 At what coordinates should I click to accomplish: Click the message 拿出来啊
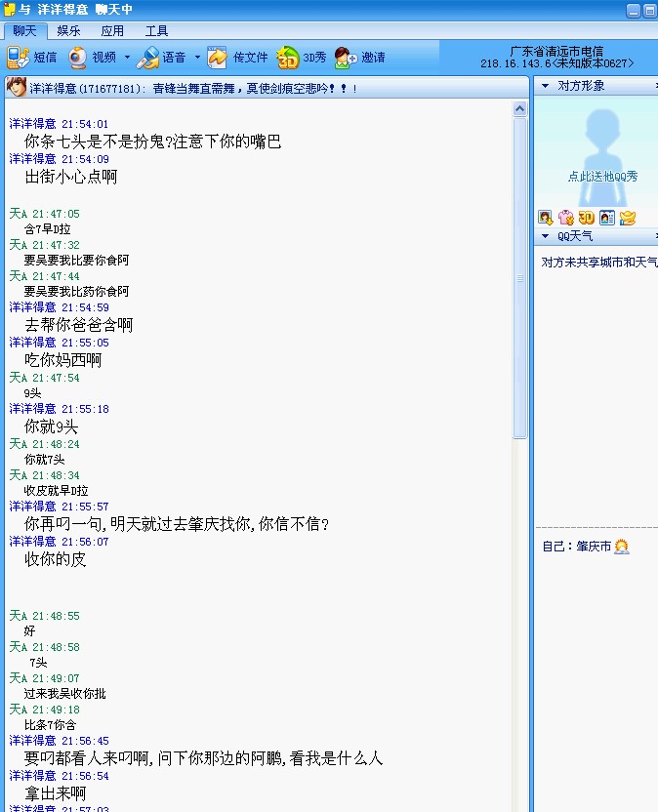point(56,793)
